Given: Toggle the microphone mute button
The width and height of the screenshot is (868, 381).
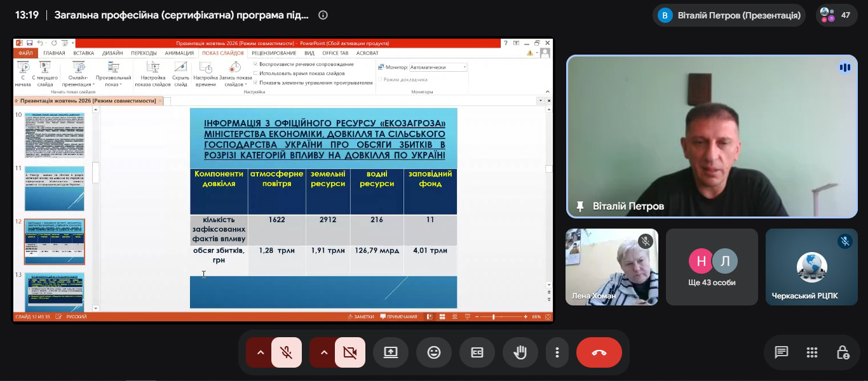Looking at the screenshot, I should [x=287, y=352].
